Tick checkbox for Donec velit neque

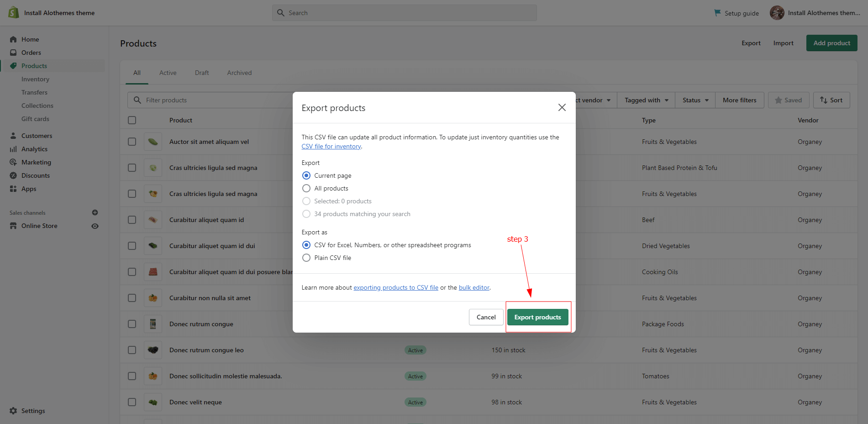coord(132,402)
